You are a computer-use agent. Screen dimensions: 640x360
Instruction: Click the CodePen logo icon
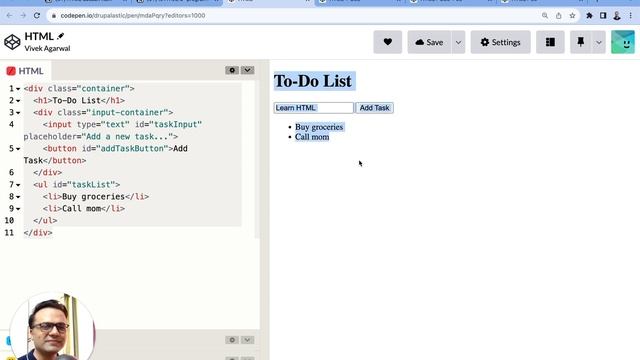tap(12, 42)
